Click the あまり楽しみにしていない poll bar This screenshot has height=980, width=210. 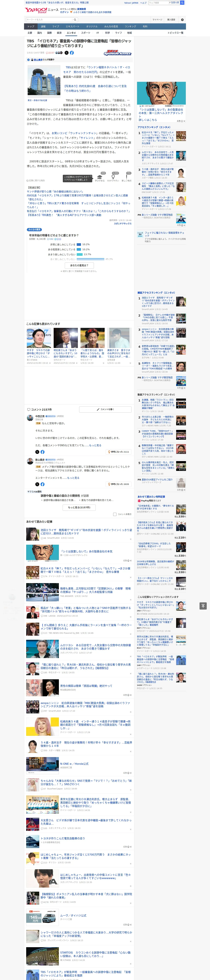pyautogui.click(x=80, y=254)
